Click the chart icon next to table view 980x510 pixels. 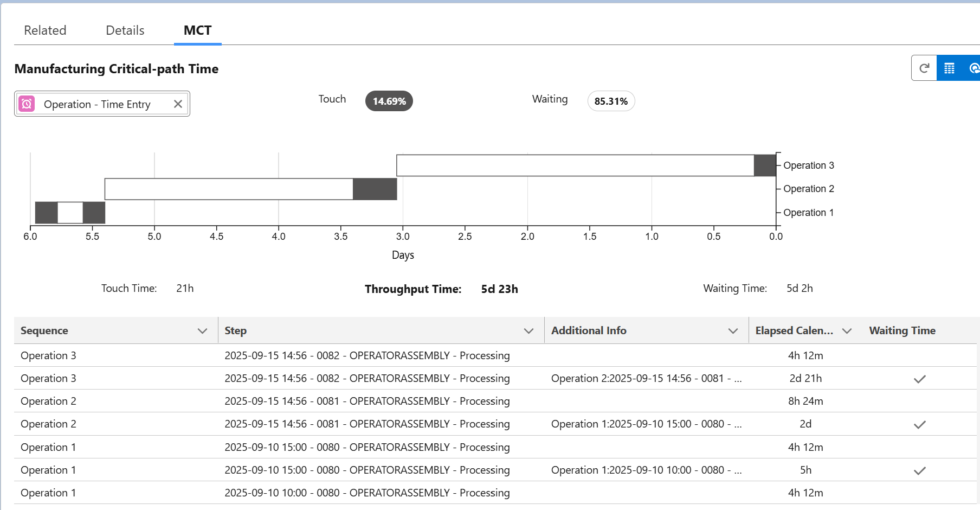(x=973, y=68)
